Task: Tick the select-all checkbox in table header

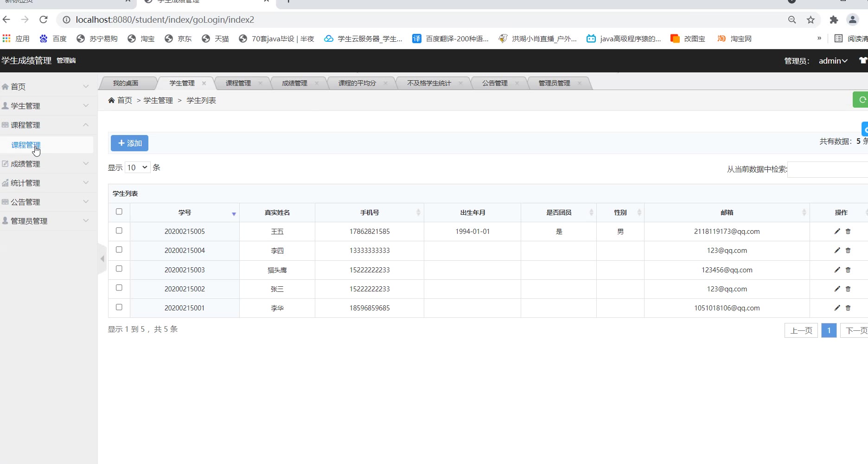Action: [119, 212]
